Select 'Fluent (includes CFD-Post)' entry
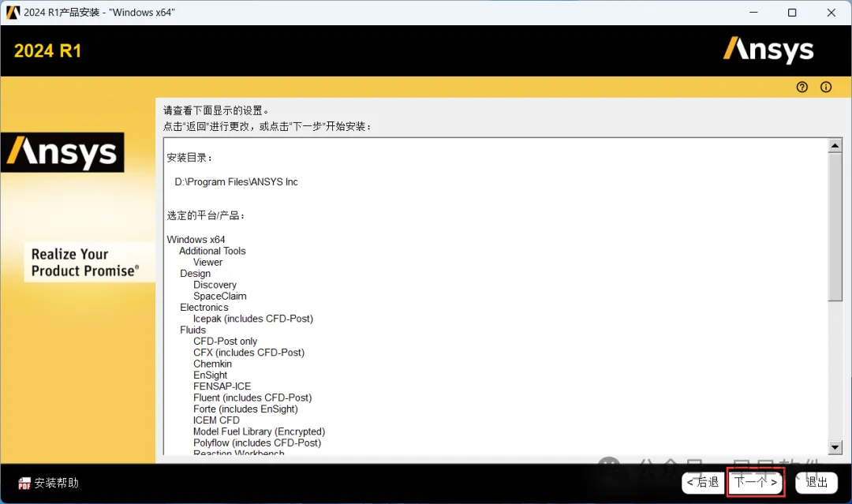852x504 pixels. pos(252,398)
